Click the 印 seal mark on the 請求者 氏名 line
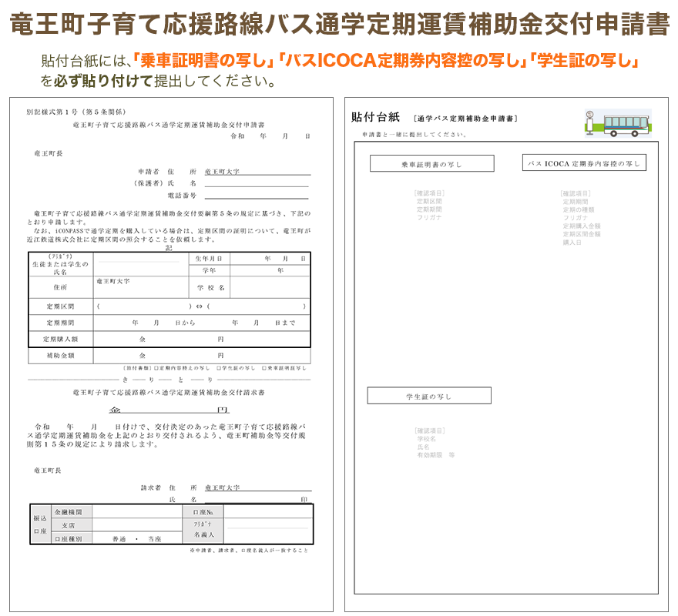 coord(304,499)
